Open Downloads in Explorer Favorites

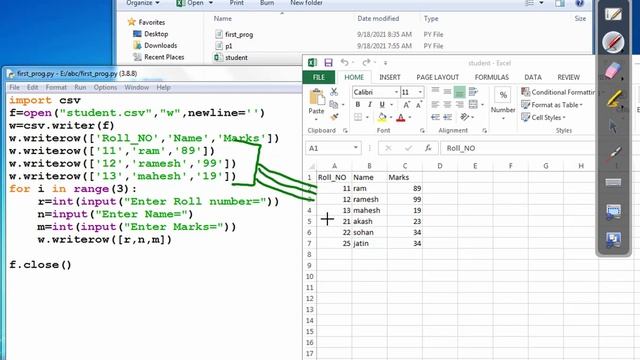(x=155, y=45)
